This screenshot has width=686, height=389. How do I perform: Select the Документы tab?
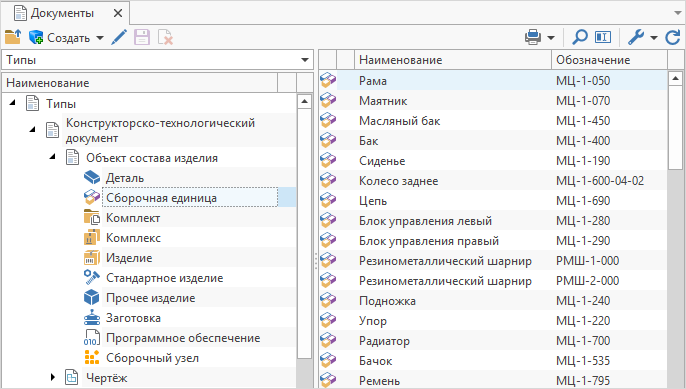(x=62, y=13)
